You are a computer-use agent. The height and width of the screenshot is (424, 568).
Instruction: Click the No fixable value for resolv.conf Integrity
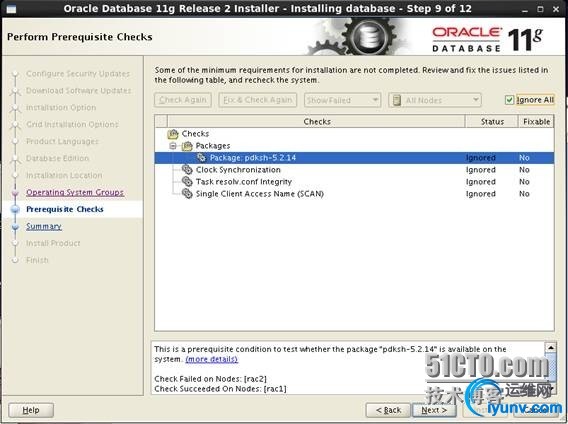point(524,182)
